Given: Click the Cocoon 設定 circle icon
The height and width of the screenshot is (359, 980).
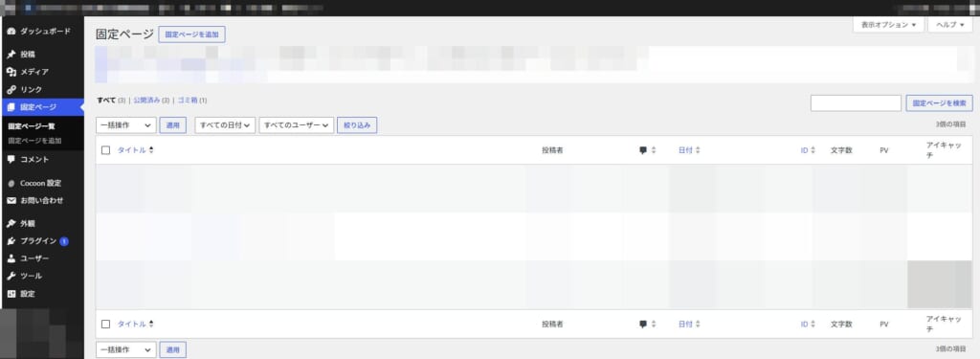Looking at the screenshot, I should click(x=11, y=183).
